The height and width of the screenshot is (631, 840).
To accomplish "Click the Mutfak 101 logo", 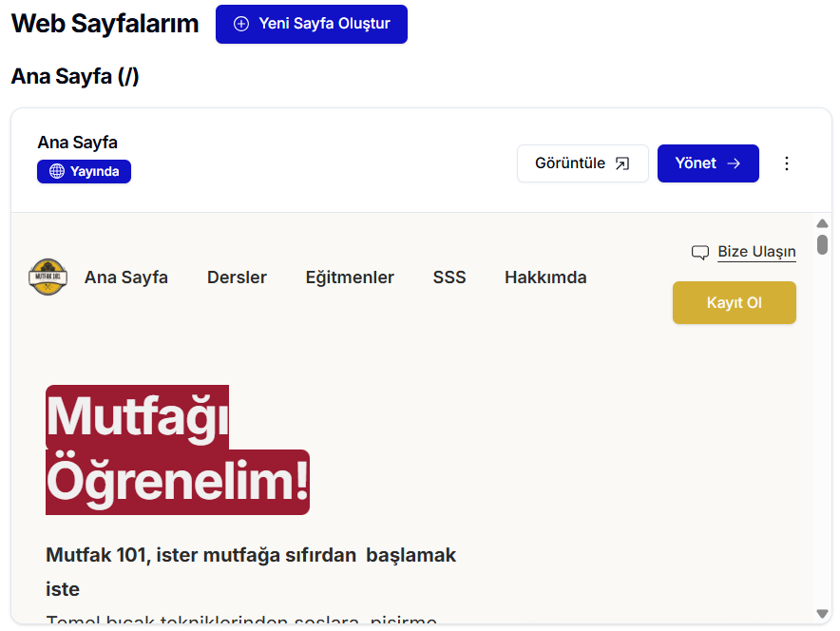I will 48,277.
